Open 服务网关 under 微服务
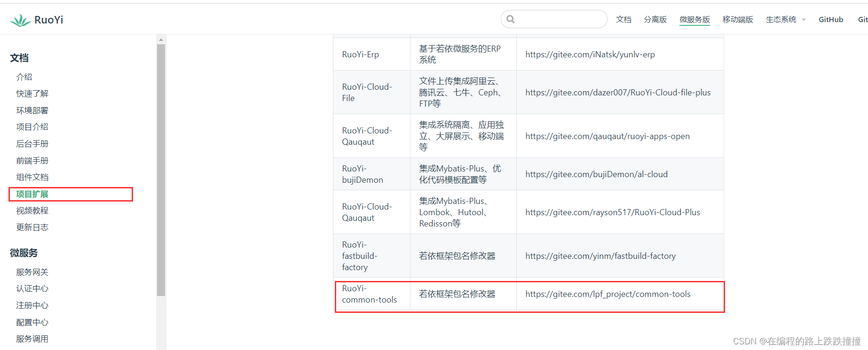The image size is (868, 350). pyautogui.click(x=32, y=272)
